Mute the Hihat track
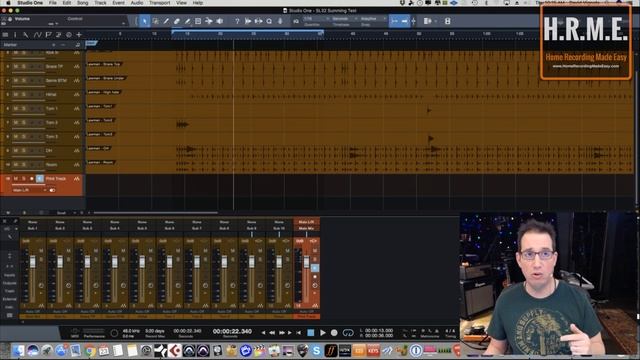Image resolution: width=640 pixels, height=360 pixels. 16,94
